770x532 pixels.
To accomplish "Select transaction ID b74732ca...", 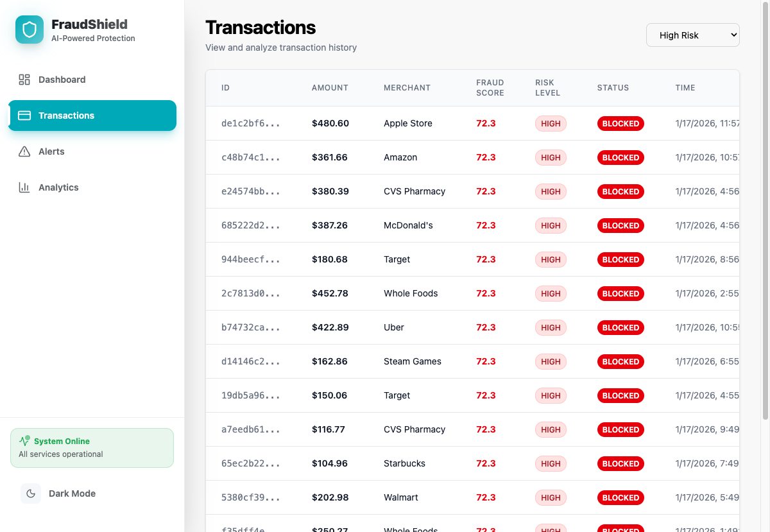I will click(x=251, y=327).
